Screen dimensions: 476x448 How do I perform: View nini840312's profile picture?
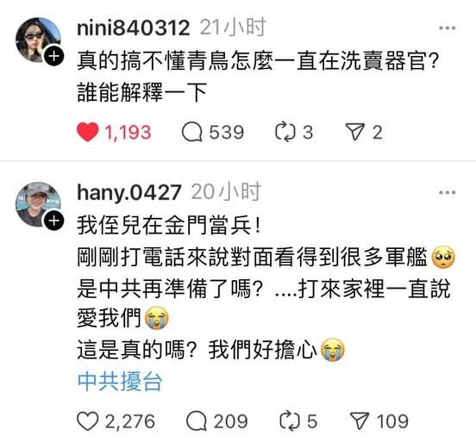pos(38,40)
